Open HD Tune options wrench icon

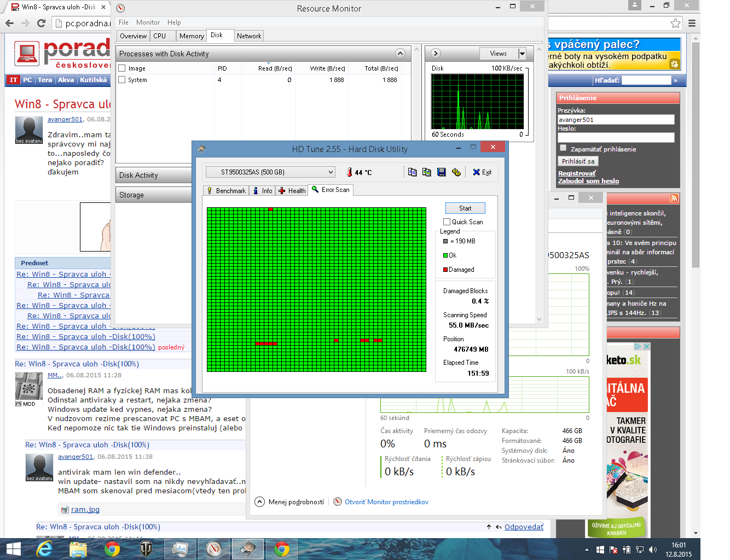click(456, 172)
